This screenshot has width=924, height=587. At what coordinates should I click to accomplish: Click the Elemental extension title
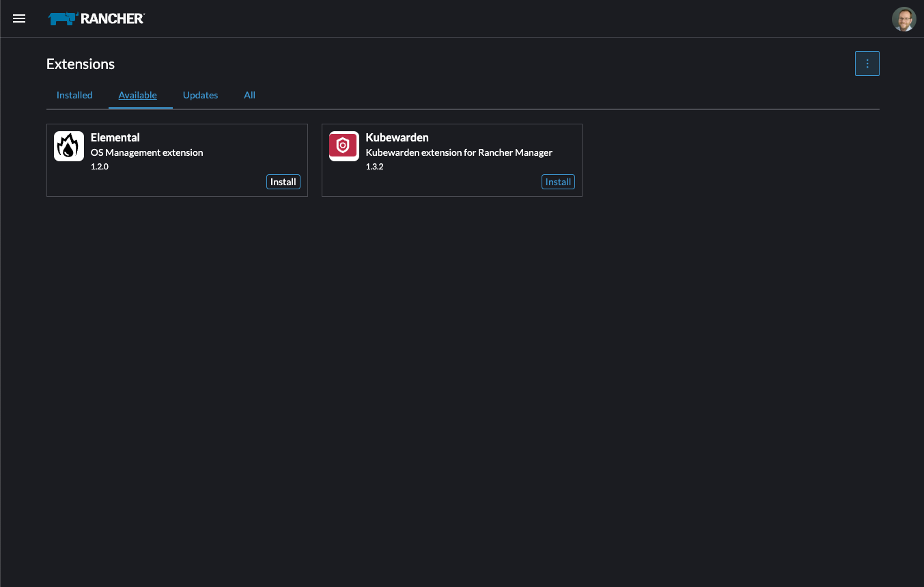coord(115,137)
